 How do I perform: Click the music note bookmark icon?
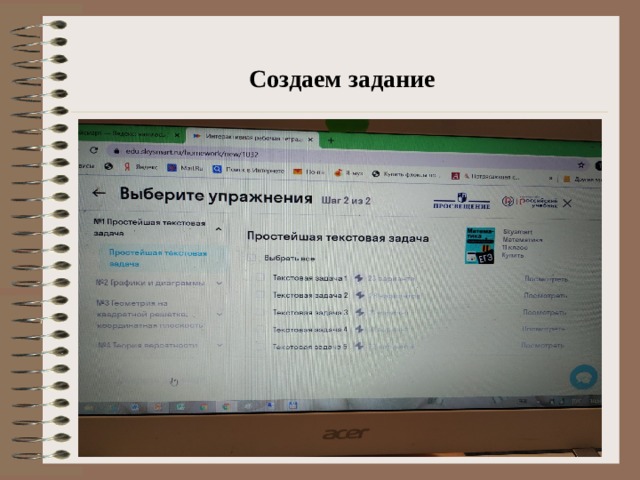pos(338,173)
